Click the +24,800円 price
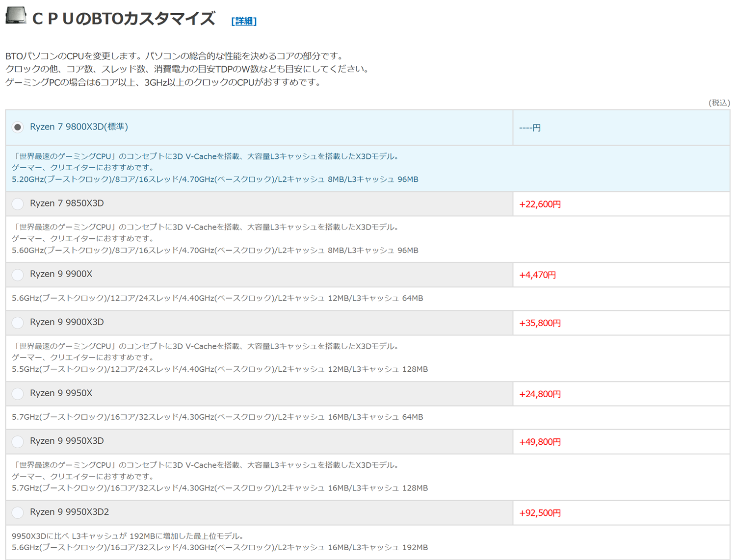The width and height of the screenshot is (736, 560). point(540,394)
